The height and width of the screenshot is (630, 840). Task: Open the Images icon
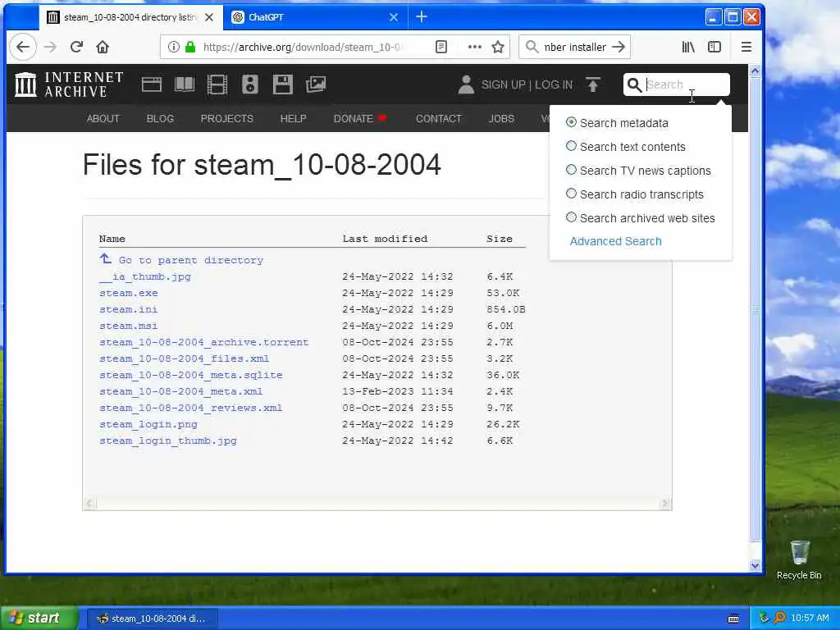tap(316, 84)
